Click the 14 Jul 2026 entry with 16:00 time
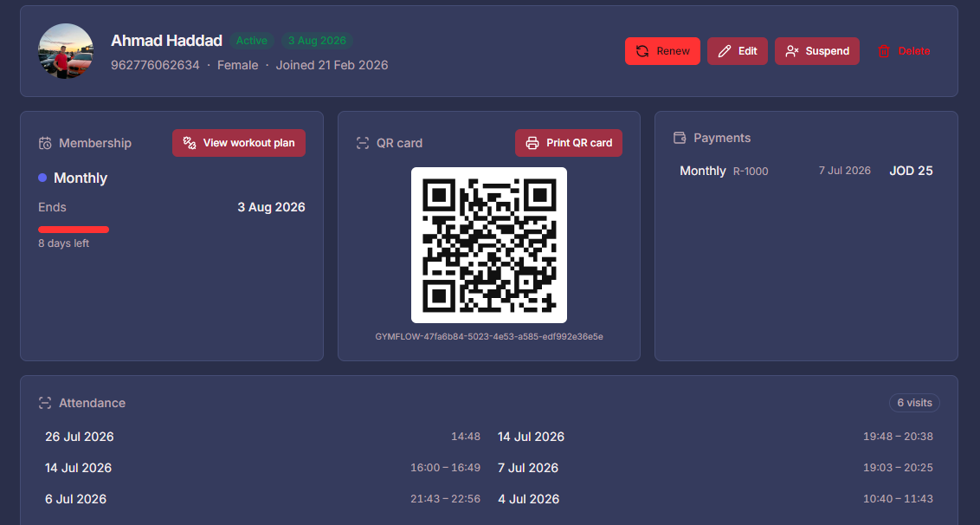The height and width of the screenshot is (525, 980). tap(78, 468)
